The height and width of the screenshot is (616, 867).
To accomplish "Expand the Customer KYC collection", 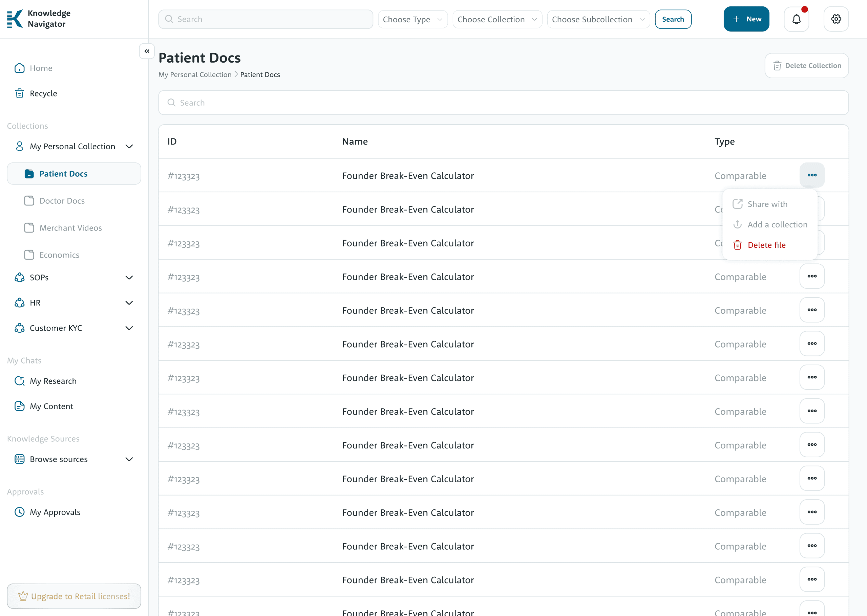I will point(129,328).
